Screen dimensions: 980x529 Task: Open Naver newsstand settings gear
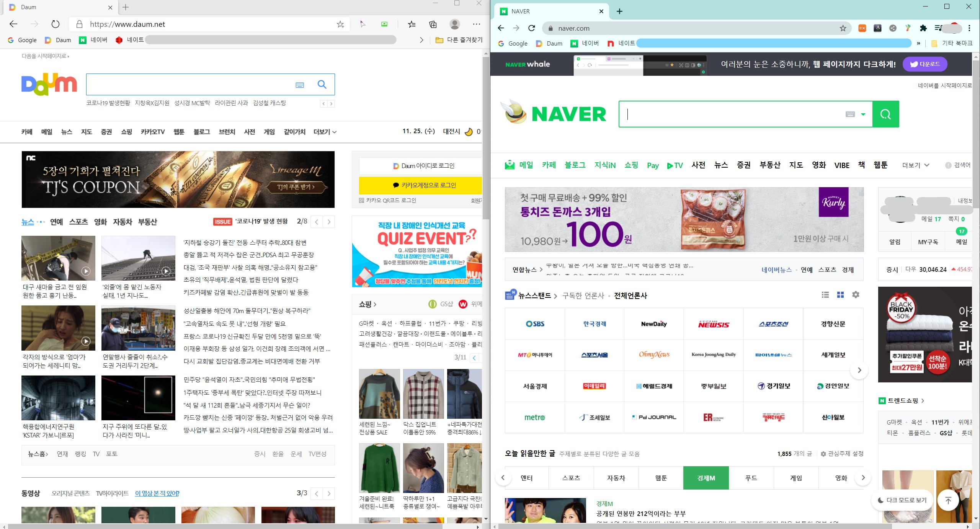pyautogui.click(x=856, y=295)
